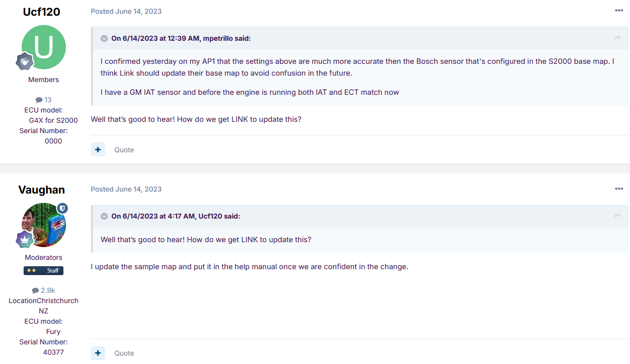630x364 pixels.
Task: Click share arrow on Ucf120 quote
Action: (617, 216)
